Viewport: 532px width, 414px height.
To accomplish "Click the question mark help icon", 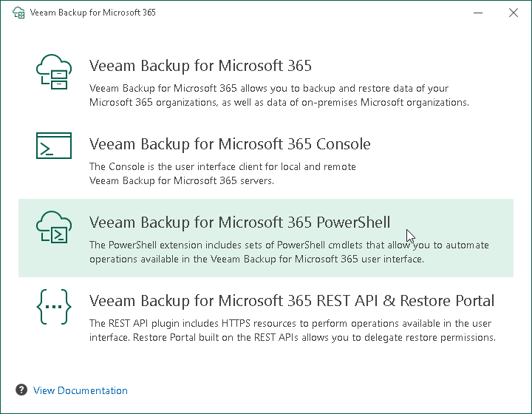I will coord(21,390).
